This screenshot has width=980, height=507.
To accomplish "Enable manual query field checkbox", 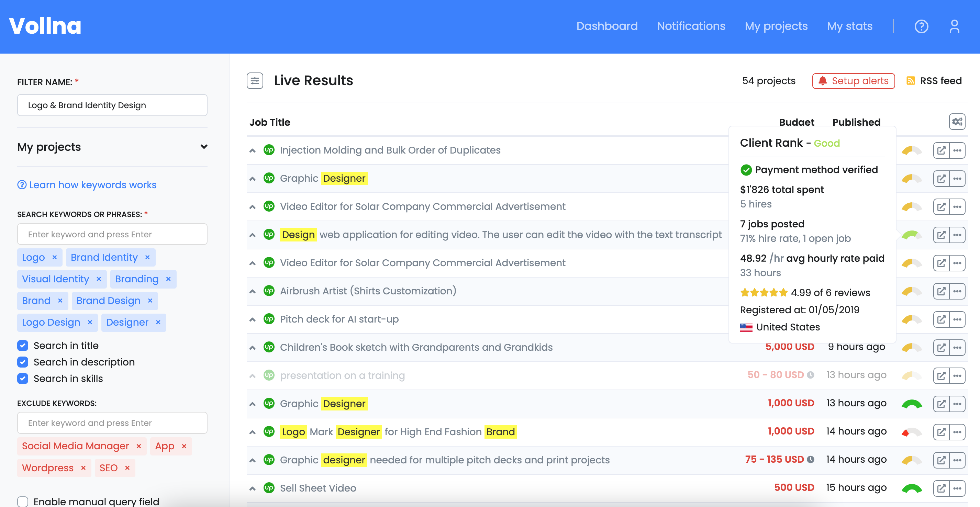I will pyautogui.click(x=23, y=501).
